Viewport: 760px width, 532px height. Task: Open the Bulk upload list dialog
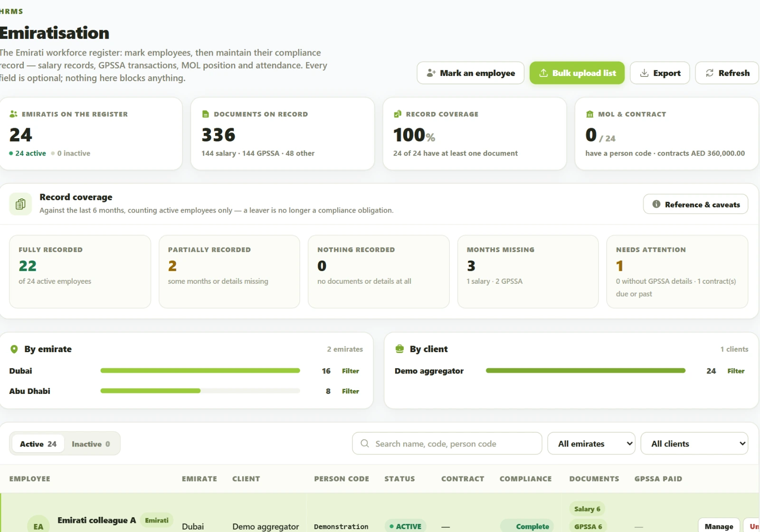pyautogui.click(x=577, y=73)
